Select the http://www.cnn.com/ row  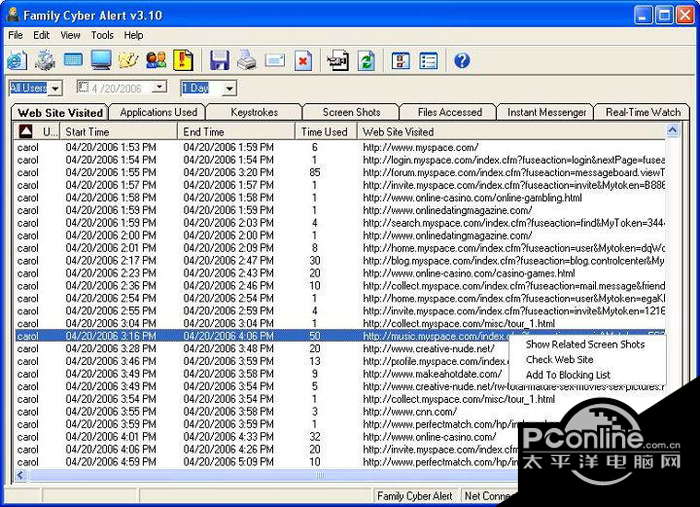click(340, 411)
